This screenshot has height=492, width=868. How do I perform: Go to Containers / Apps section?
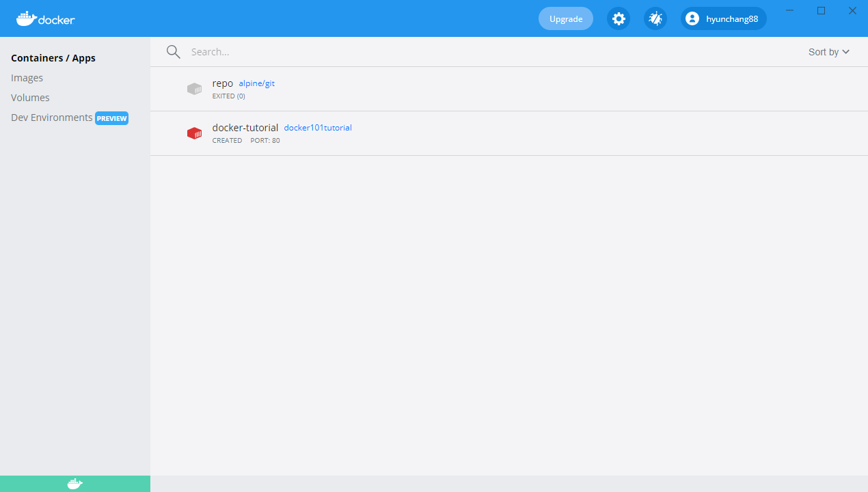click(x=53, y=58)
